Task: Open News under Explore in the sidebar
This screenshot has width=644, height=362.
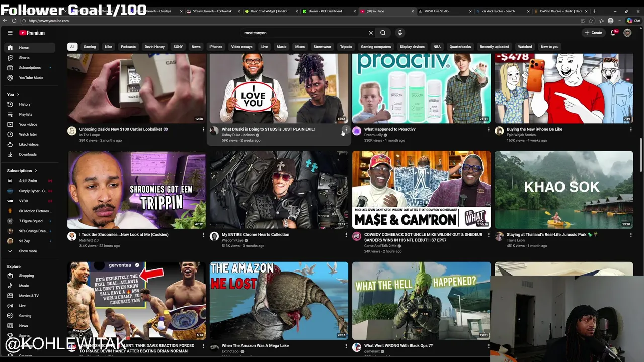Action: [30, 326]
